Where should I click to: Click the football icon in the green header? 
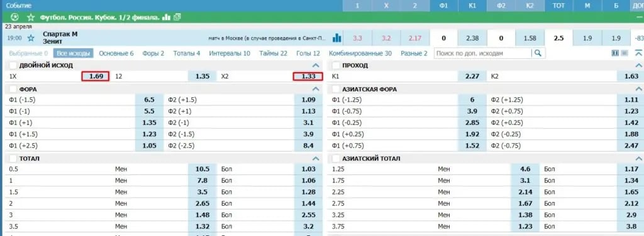(15, 17)
